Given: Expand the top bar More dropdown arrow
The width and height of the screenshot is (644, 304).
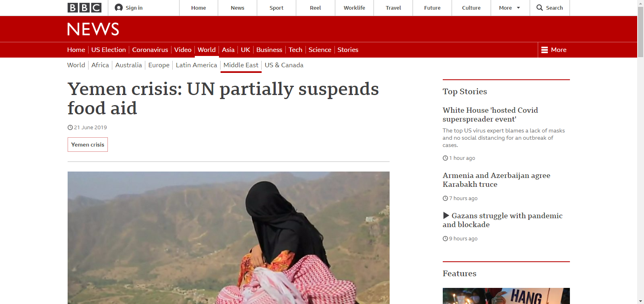Looking at the screenshot, I should pos(518,8).
